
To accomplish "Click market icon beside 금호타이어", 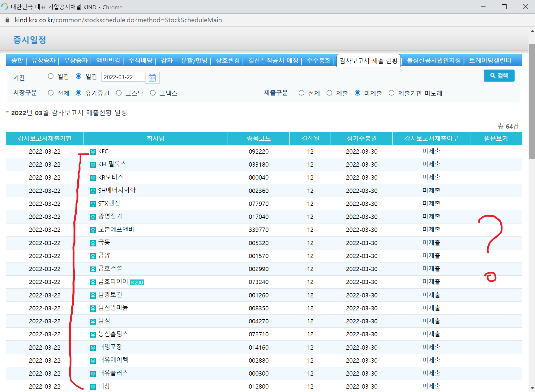I will point(93,282).
